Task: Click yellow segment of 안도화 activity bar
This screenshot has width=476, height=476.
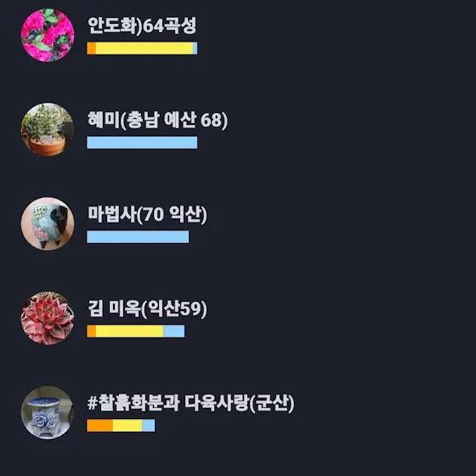Action: click(x=144, y=48)
